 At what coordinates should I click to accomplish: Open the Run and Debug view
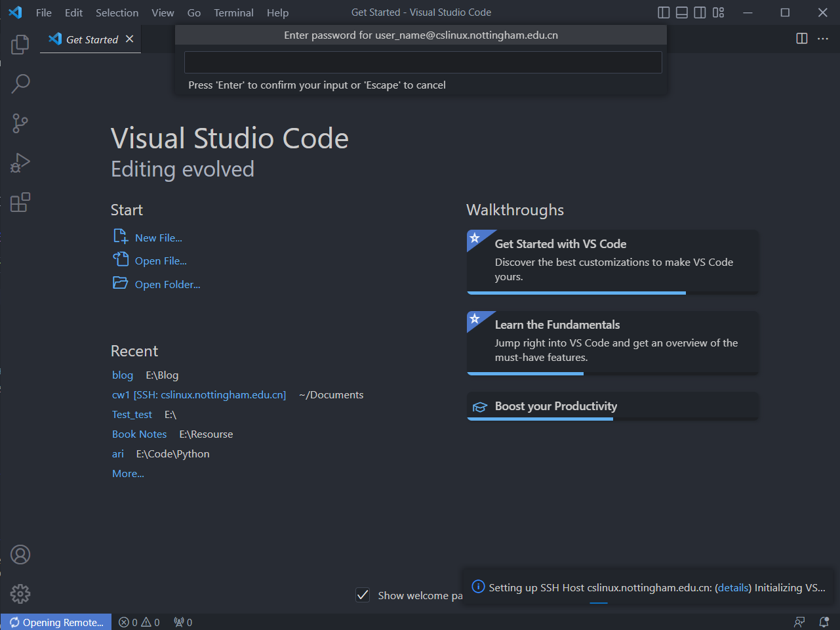[x=20, y=163]
